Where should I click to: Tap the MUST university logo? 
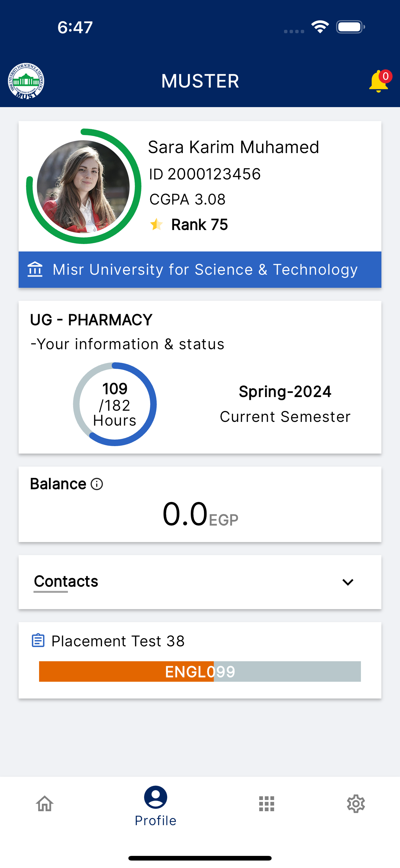[26, 81]
